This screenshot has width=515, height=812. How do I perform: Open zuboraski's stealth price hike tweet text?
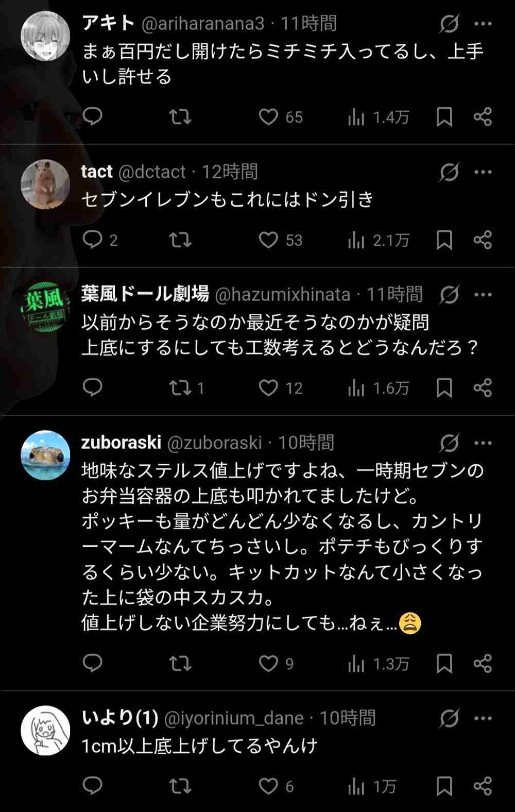(x=282, y=547)
